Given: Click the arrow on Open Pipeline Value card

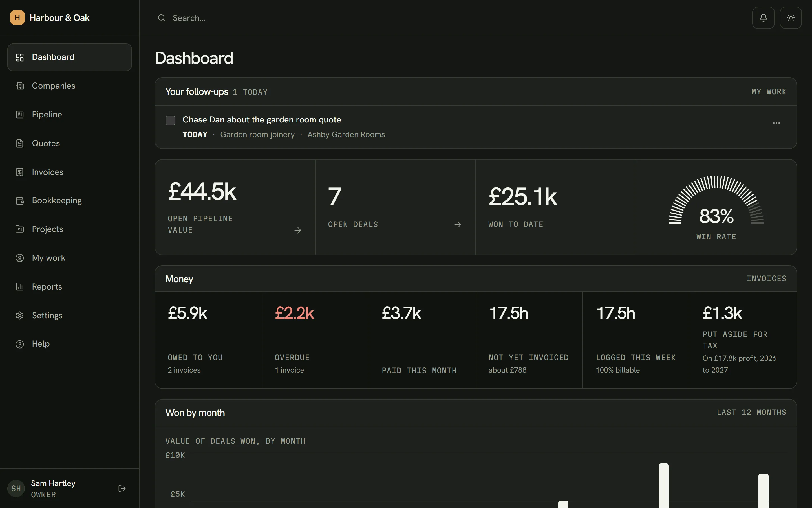Looking at the screenshot, I should 298,231.
